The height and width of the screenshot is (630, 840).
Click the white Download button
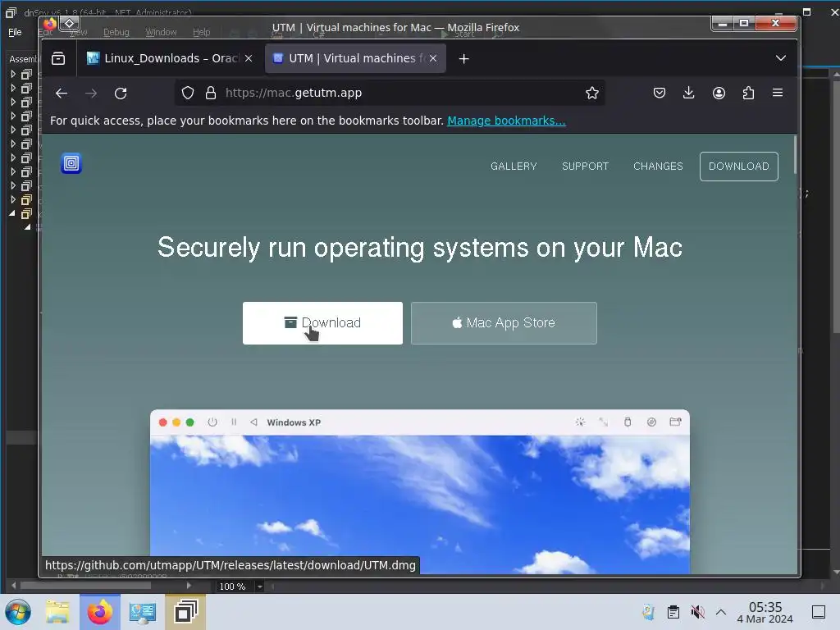[x=322, y=323]
